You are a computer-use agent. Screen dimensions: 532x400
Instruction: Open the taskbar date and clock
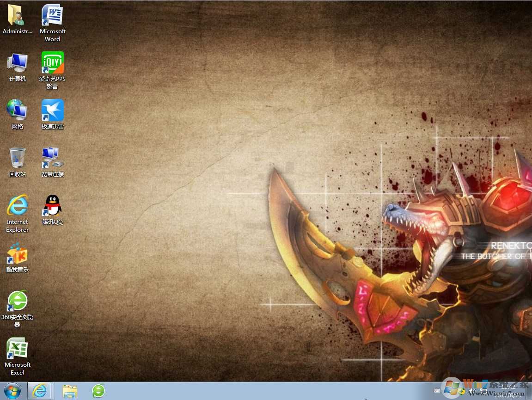point(508,391)
